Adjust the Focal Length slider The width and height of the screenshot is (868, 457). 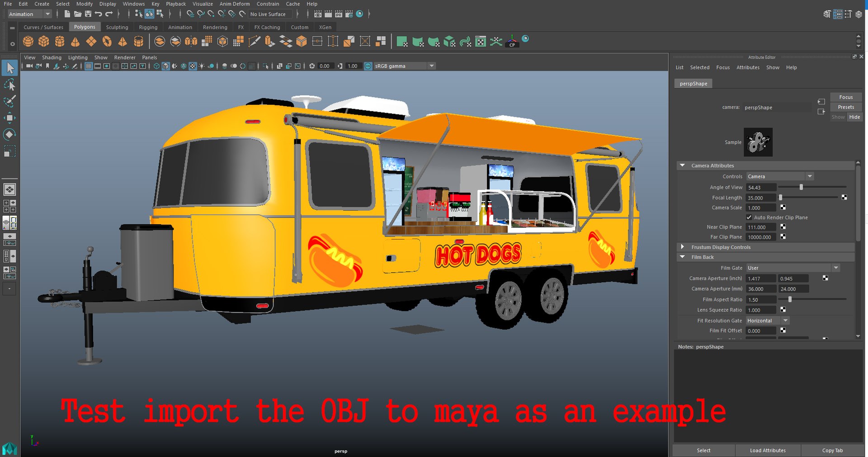tap(780, 198)
